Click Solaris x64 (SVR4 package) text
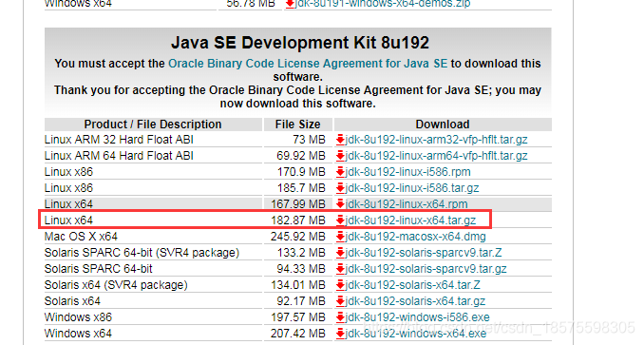Viewport: 644px width, 345px height. (116, 284)
